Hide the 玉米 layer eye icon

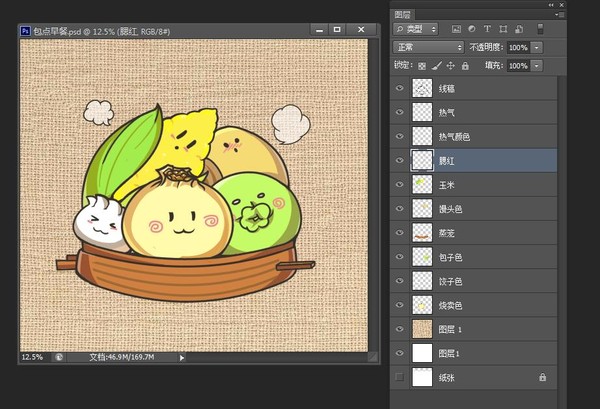click(399, 184)
